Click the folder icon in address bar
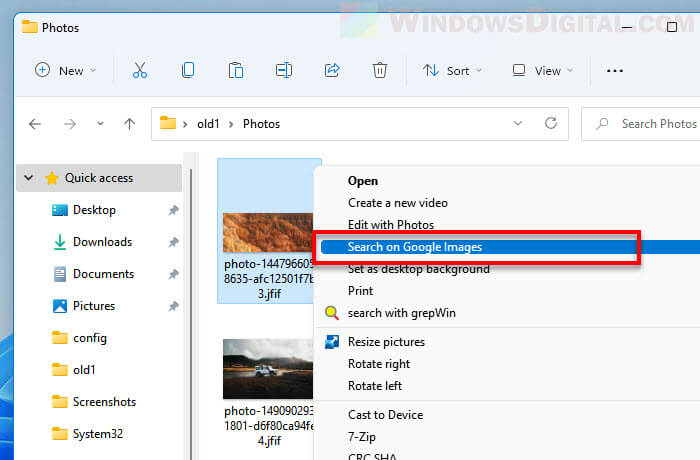This screenshot has width=700, height=460. click(168, 123)
